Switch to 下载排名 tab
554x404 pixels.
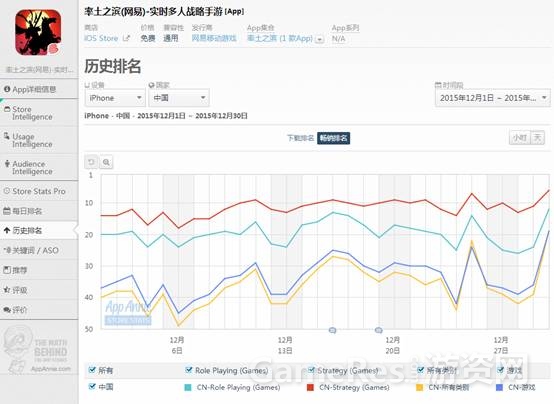coord(300,138)
